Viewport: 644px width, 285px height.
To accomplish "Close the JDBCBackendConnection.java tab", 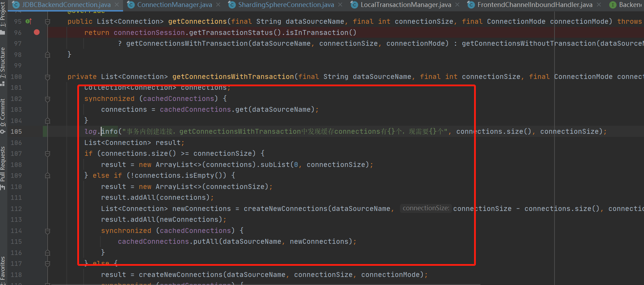I will [117, 5].
